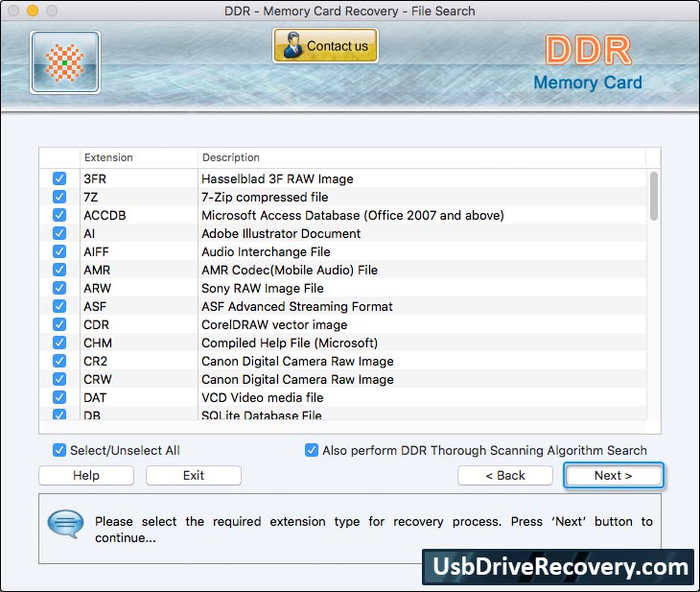Click the Contact us button
Viewport: 700px width, 592px height.
coord(325,45)
